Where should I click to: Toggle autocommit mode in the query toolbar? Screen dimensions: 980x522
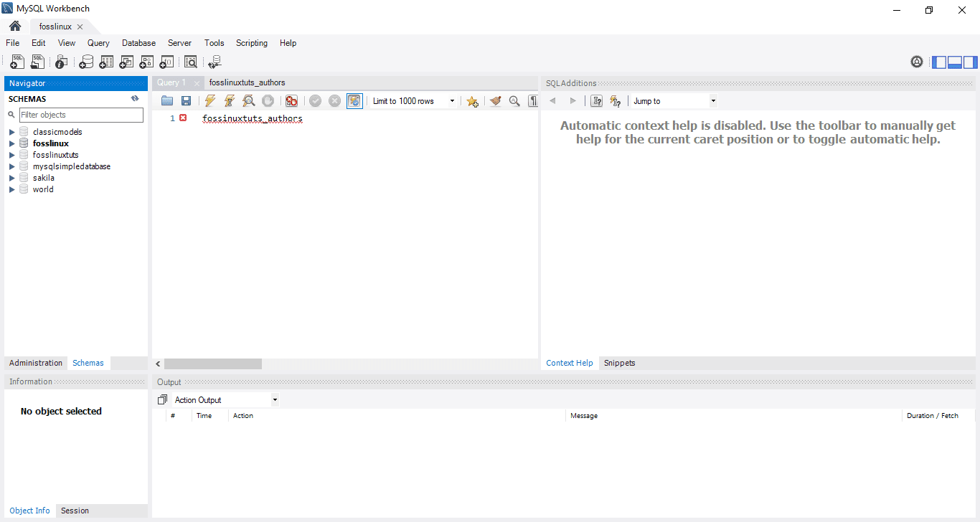(x=354, y=101)
